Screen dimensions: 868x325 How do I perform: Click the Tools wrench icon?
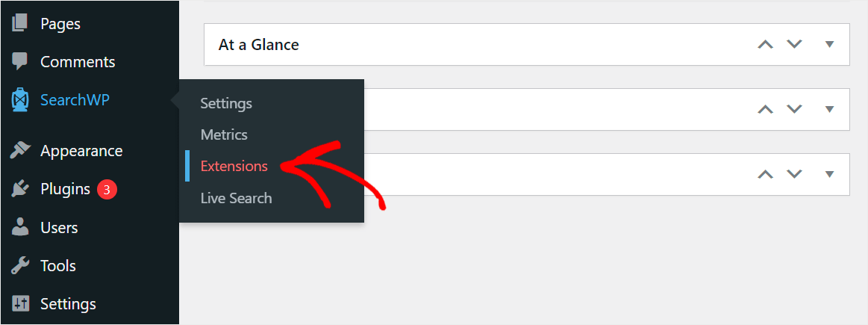(x=20, y=266)
